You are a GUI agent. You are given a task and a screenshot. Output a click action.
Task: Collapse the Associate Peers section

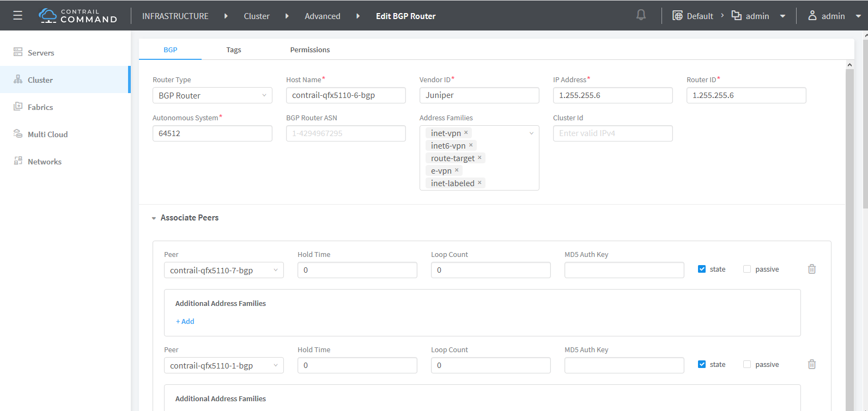point(154,218)
